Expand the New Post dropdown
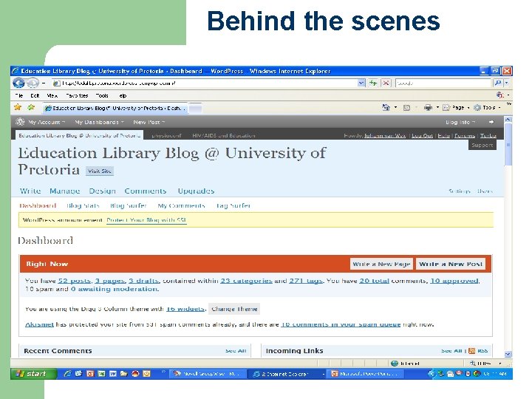This screenshot has width=532, height=399. [149, 122]
